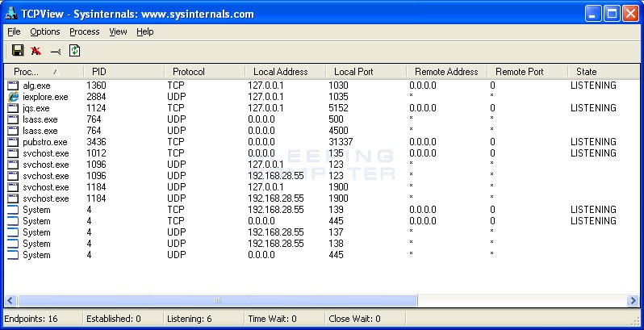Click icon of System row with port 139
This screenshot has width=644, height=330.
point(13,210)
